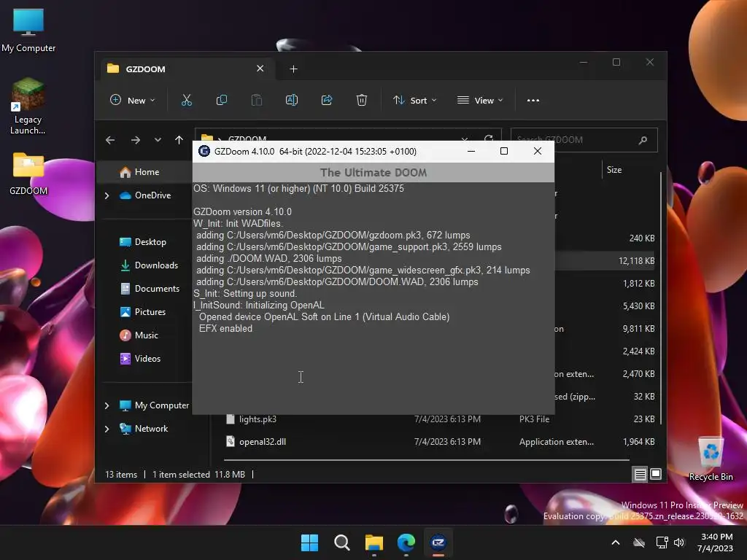The image size is (747, 560).
Task: Open the View dropdown menu
Action: click(x=480, y=101)
